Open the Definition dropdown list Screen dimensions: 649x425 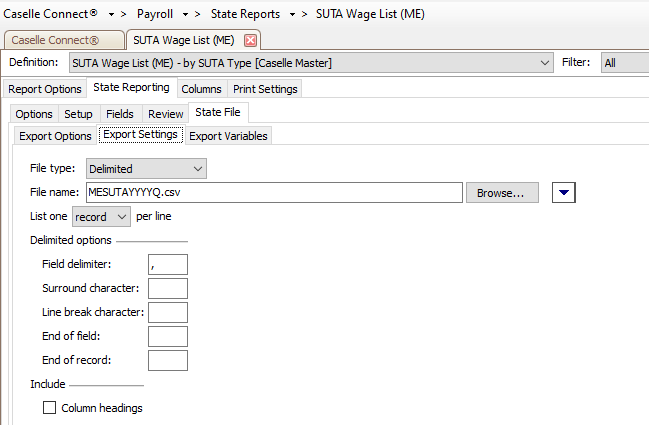point(545,63)
